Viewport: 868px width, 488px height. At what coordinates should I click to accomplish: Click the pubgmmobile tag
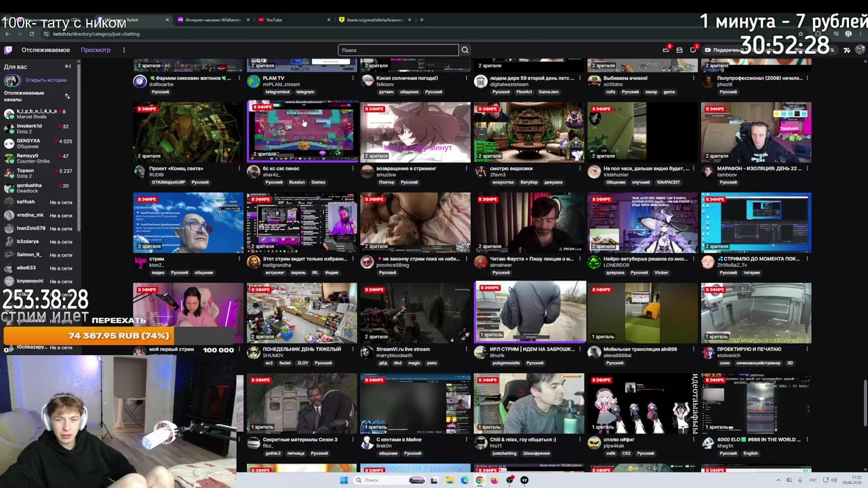pos(506,363)
